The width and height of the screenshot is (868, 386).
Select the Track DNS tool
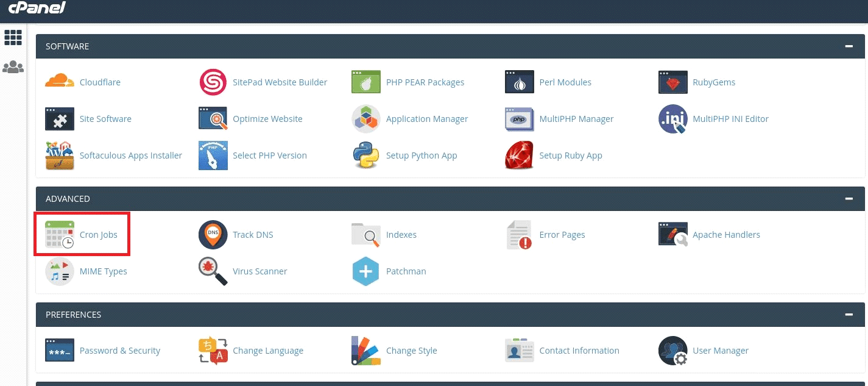(253, 234)
